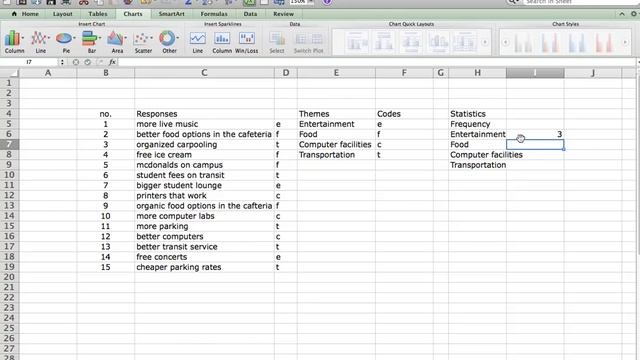Click the 'Frequency' cell
Image resolution: width=640 pixels, height=360 pixels.
click(477, 124)
